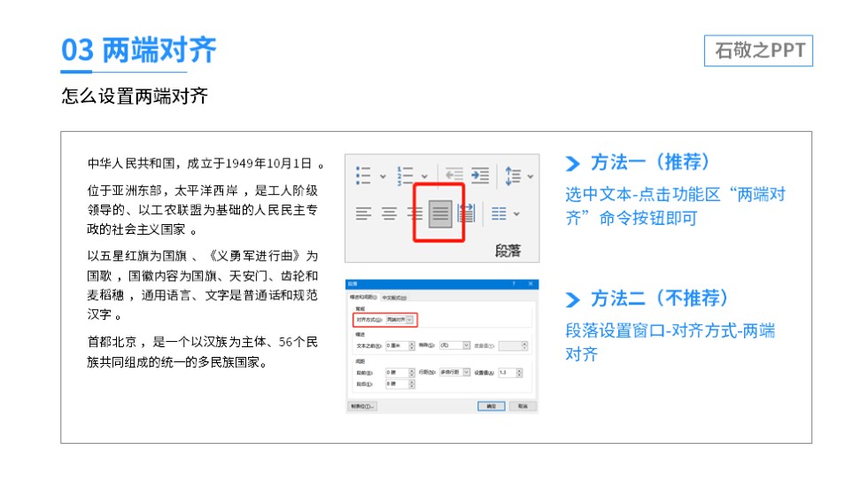Click the increase indent icon
The height and width of the screenshot is (488, 868).
pyautogui.click(x=480, y=175)
